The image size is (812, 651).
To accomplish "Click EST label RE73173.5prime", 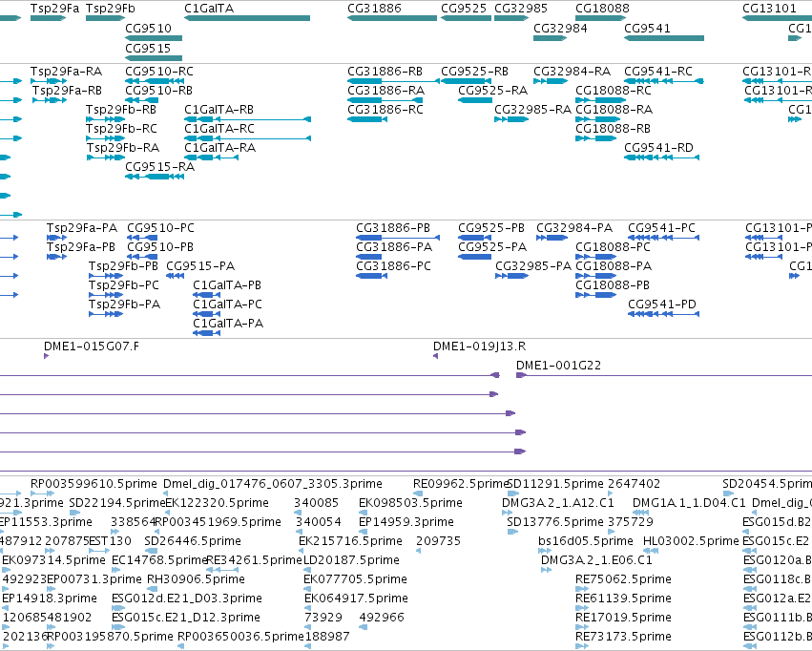I will 623,637.
